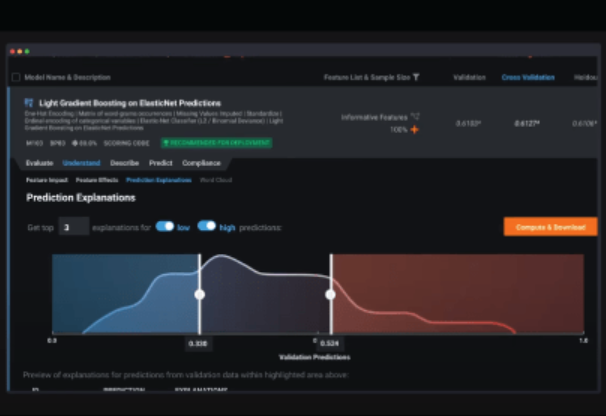Click the sample-size icon next to the percentage tag
The width and height of the screenshot is (606, 416).
click(x=75, y=143)
